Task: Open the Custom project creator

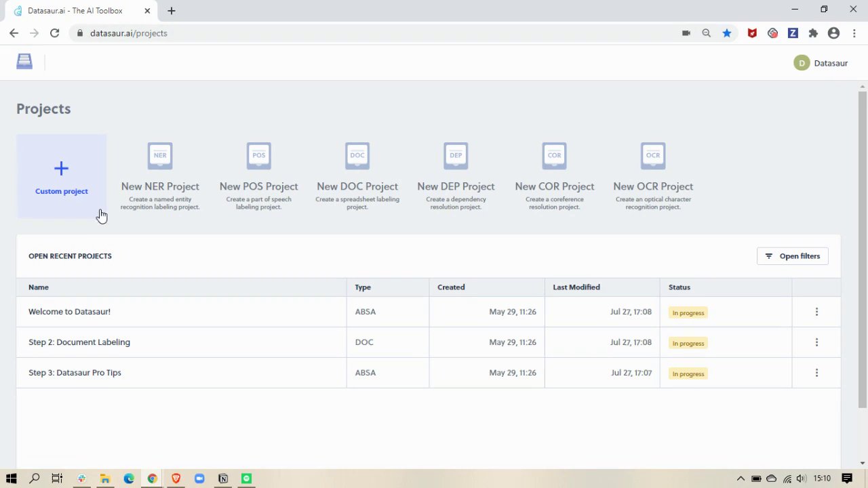Action: [x=61, y=176]
